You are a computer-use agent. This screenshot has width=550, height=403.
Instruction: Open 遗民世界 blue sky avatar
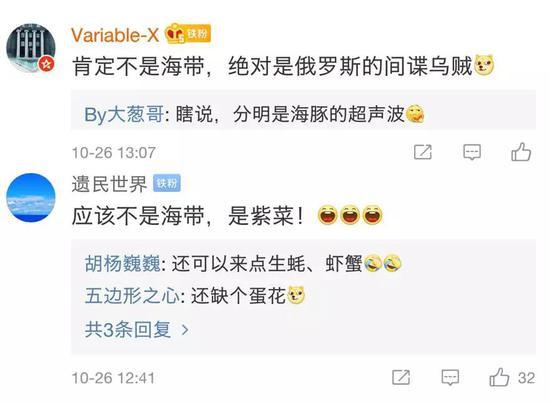click(x=31, y=197)
